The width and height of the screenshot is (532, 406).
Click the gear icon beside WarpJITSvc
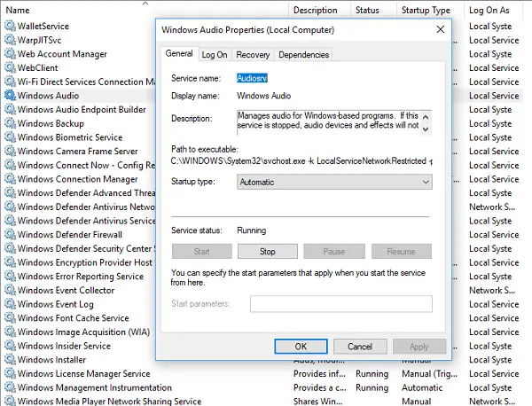click(10, 40)
